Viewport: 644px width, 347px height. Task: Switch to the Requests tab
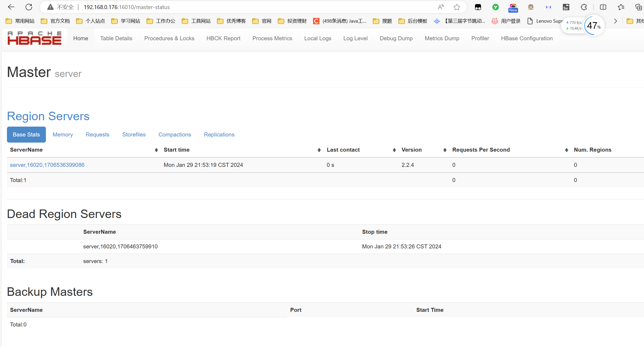pyautogui.click(x=97, y=135)
